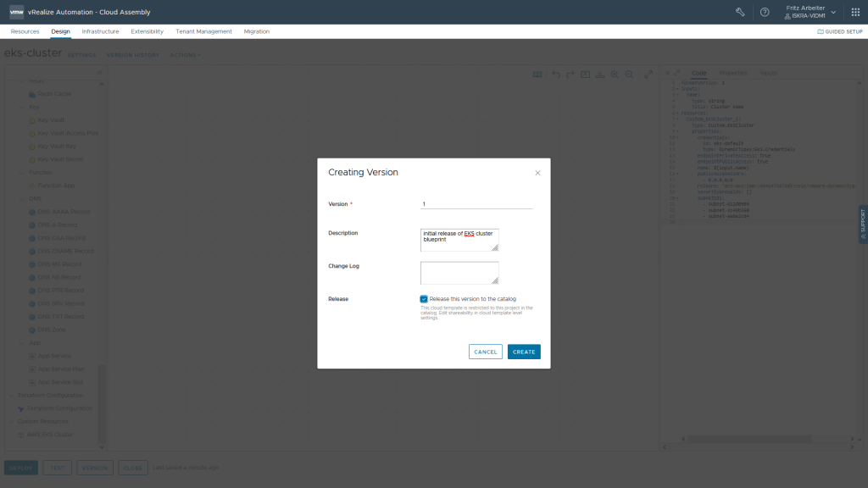
Task: Switch to the Inputs tab in code panel
Action: (x=768, y=73)
